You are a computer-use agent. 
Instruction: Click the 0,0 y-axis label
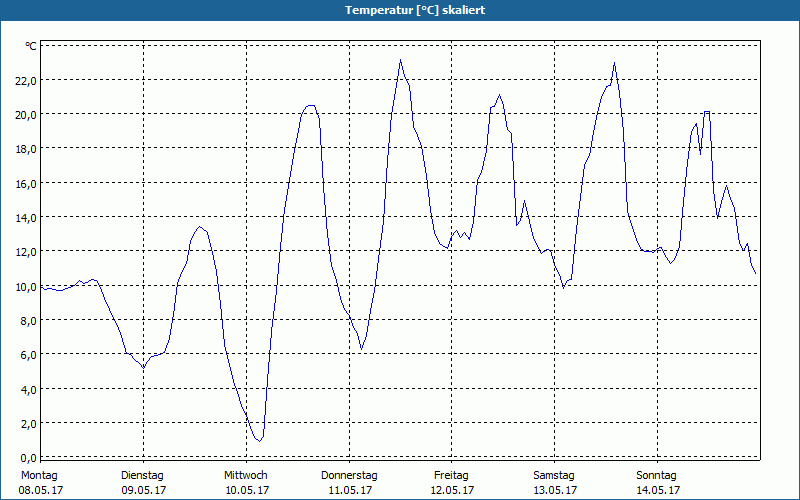coord(29,458)
